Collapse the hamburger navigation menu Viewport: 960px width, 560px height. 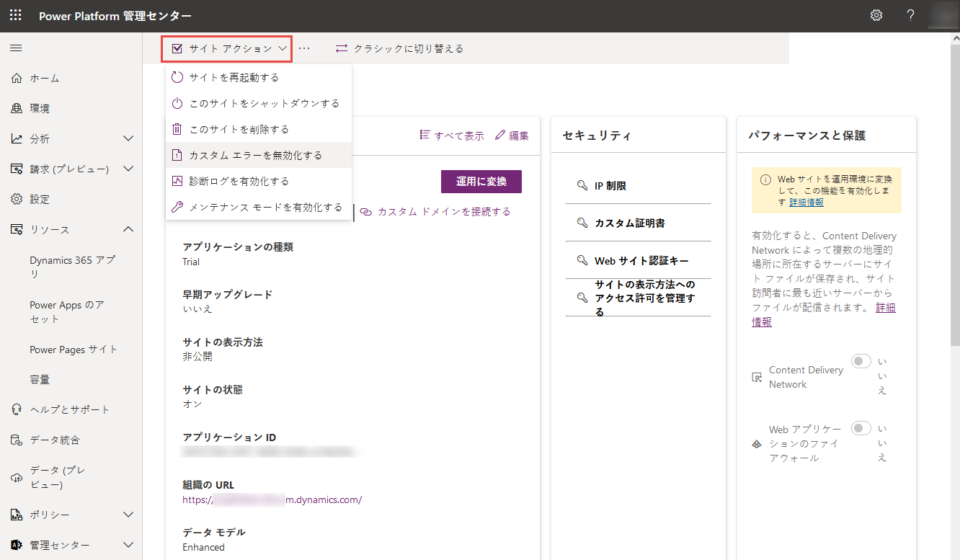pos(15,48)
